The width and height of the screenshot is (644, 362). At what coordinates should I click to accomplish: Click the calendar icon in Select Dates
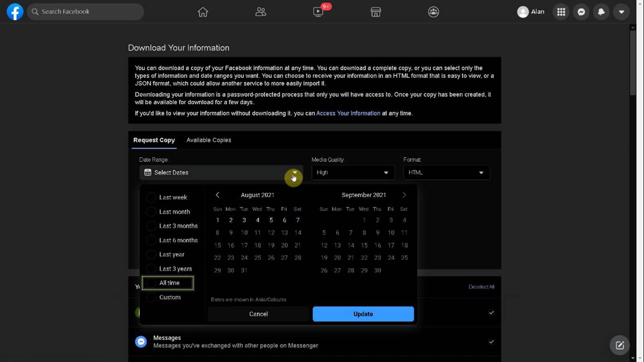point(148,173)
